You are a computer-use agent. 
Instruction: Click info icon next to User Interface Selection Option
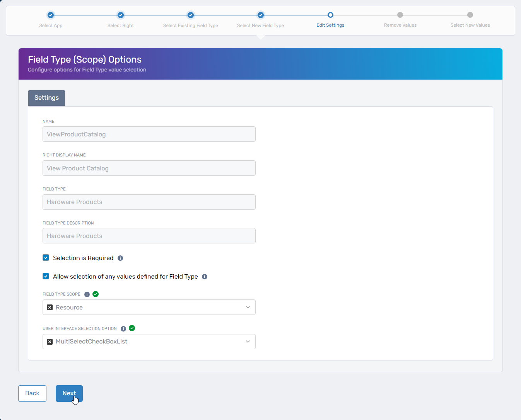tap(123, 329)
